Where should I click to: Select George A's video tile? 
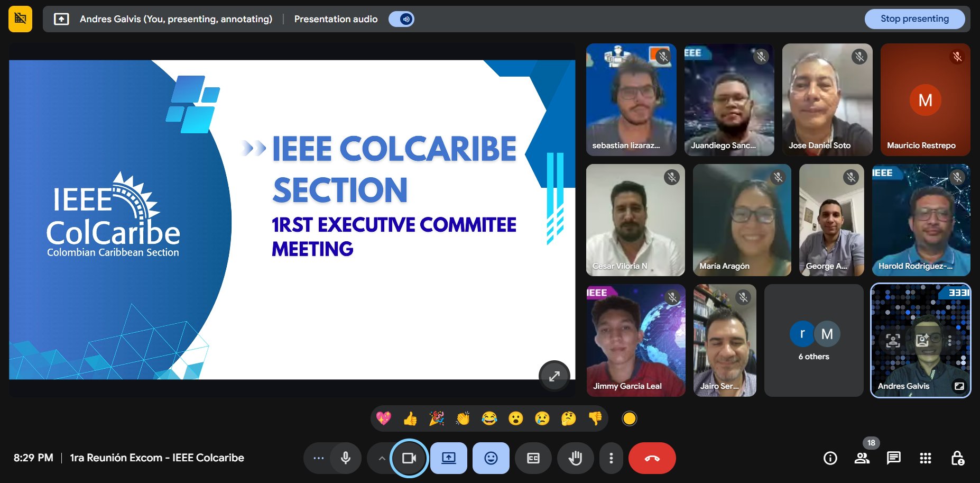point(831,220)
